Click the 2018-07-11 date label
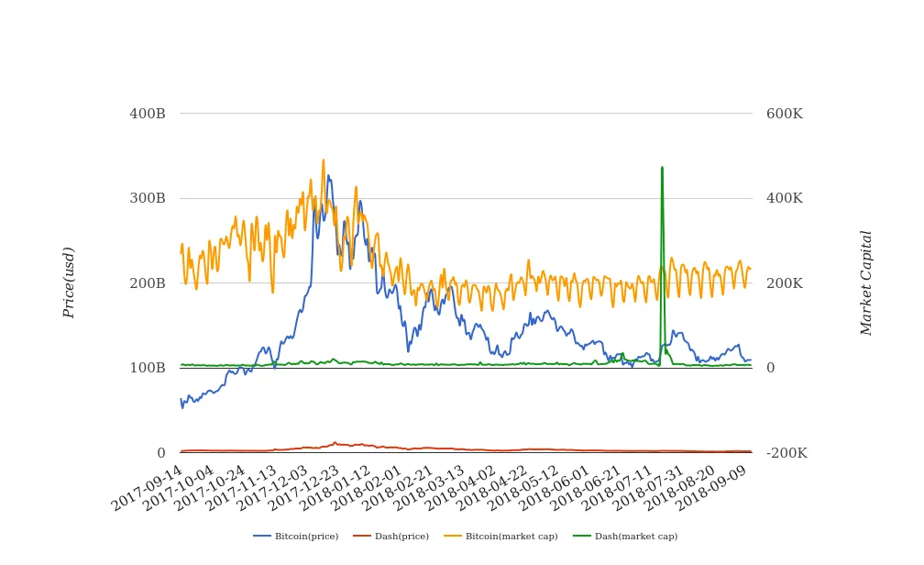 pyautogui.click(x=619, y=487)
